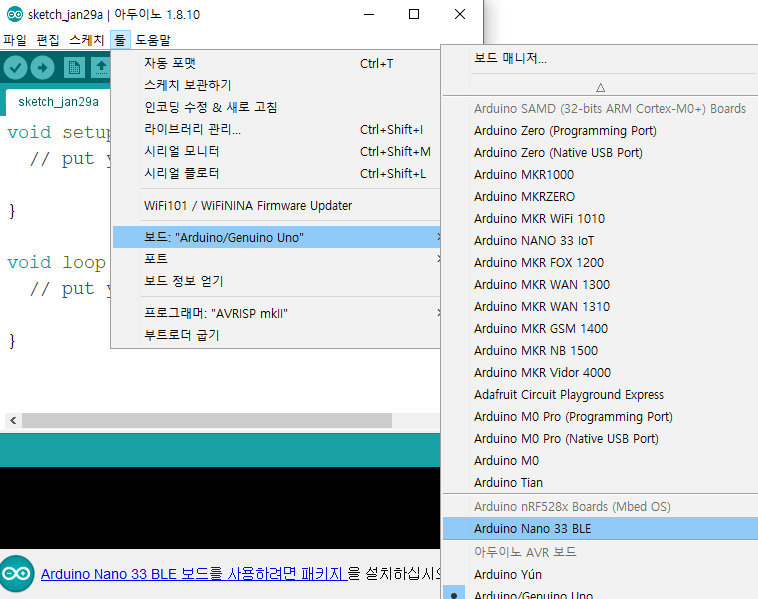Close the open 툴 menu

click(120, 40)
